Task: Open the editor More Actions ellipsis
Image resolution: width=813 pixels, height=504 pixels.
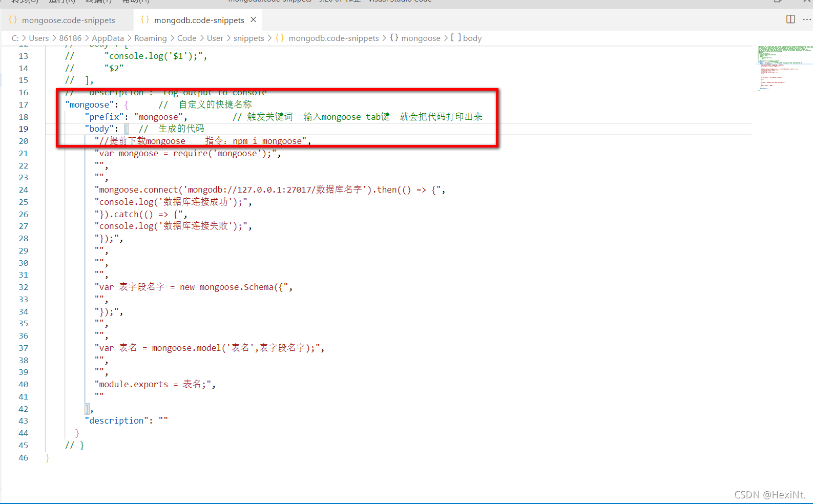Action: pos(807,19)
